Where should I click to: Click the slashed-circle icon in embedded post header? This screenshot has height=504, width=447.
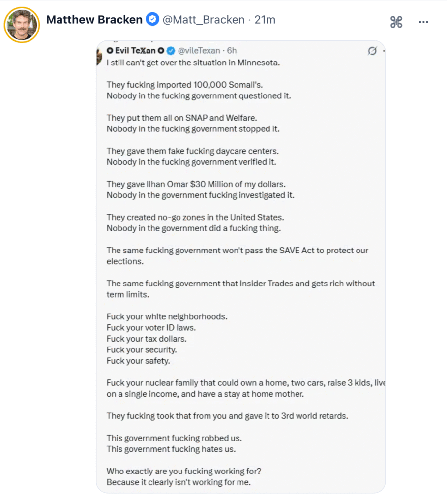372,50
